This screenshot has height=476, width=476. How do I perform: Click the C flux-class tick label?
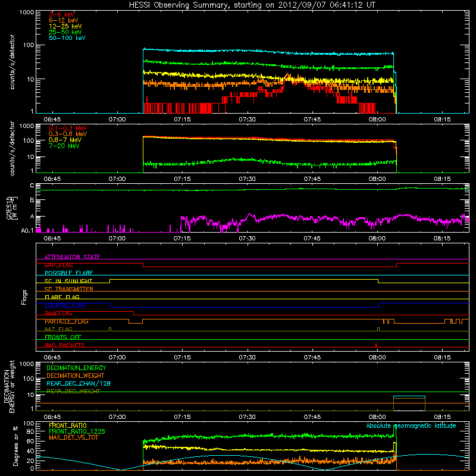[x=32, y=186]
